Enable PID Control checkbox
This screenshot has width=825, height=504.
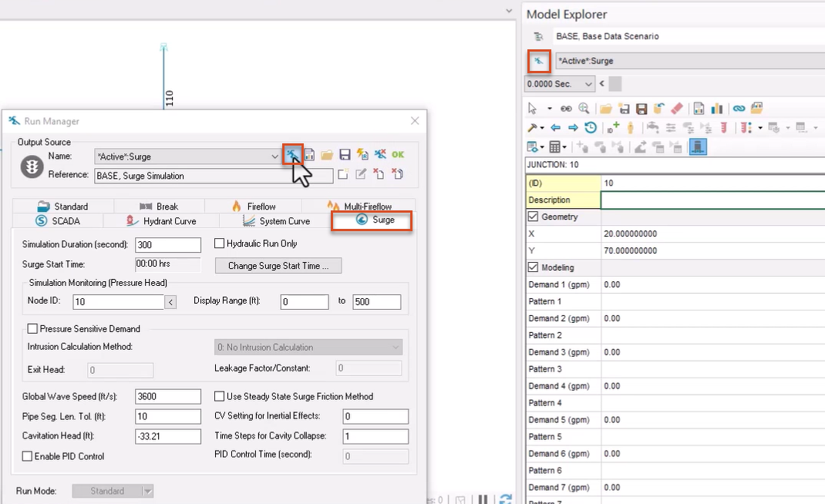[x=27, y=456]
